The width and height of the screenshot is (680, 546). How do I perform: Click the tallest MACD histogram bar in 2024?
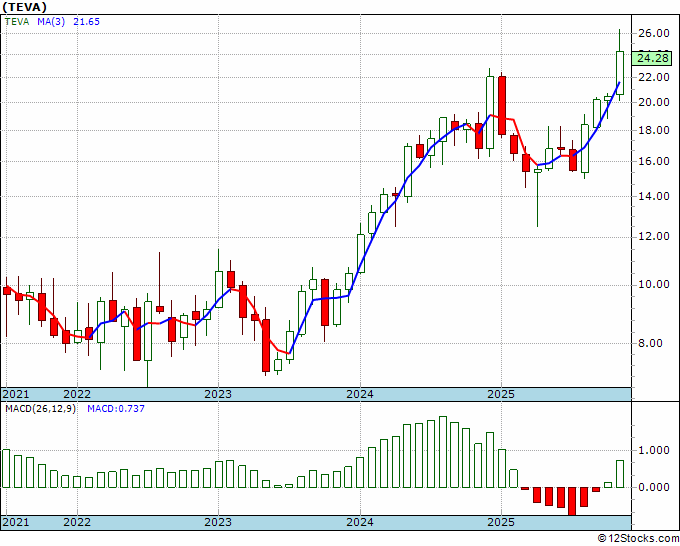pos(443,452)
